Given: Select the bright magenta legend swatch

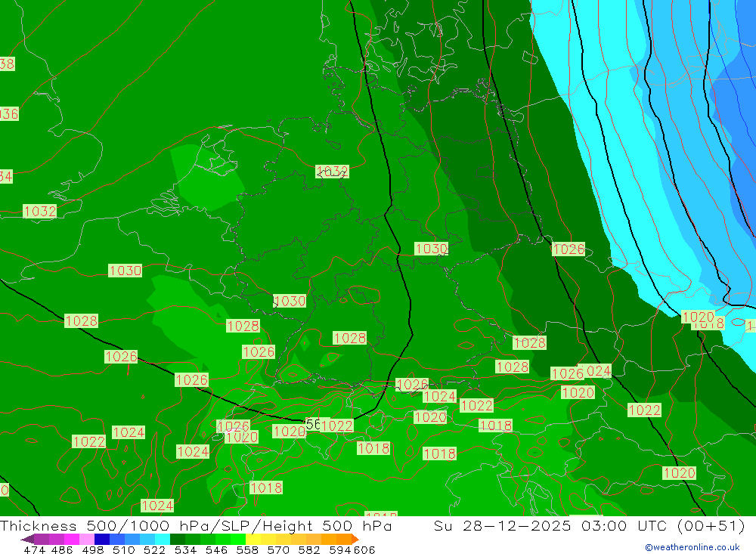Looking at the screenshot, I should coord(72,539).
